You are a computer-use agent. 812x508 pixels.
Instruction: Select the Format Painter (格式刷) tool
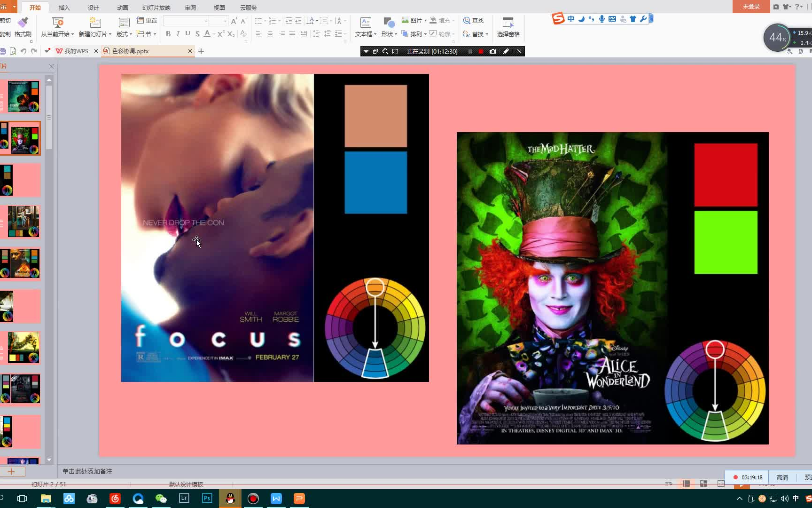[23, 27]
